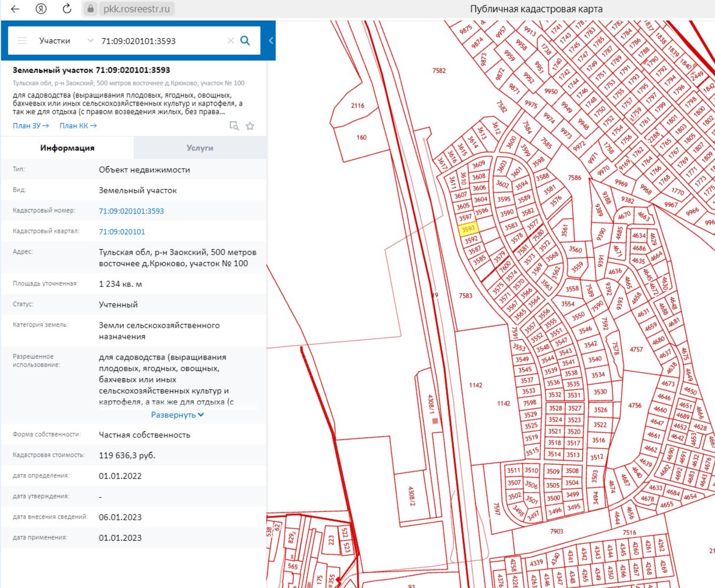Image resolution: width=715 pixels, height=588 pixels.
Task: Run the search with the magnifier icon
Action: [x=245, y=41]
